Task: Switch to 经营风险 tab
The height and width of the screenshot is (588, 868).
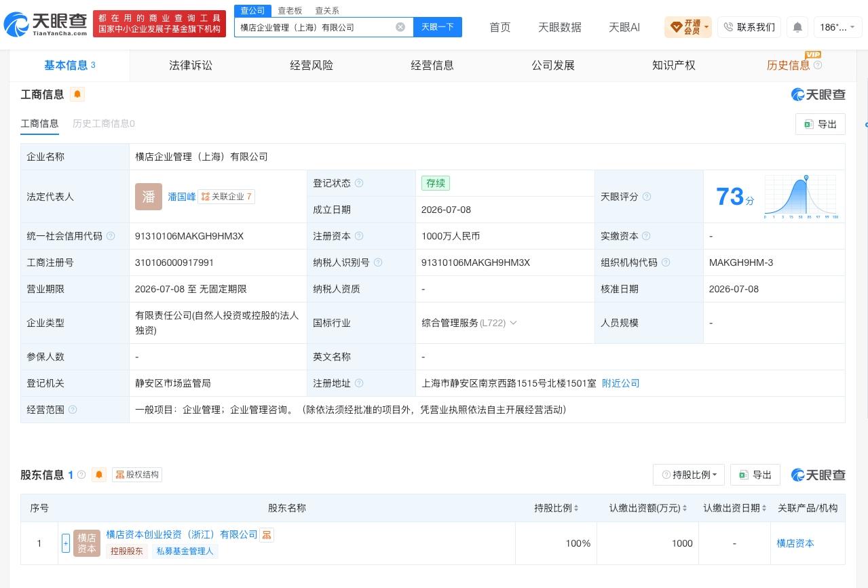Action: point(312,65)
